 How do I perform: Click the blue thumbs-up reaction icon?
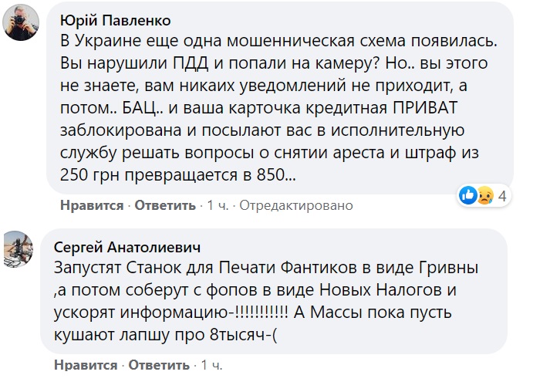coord(468,195)
